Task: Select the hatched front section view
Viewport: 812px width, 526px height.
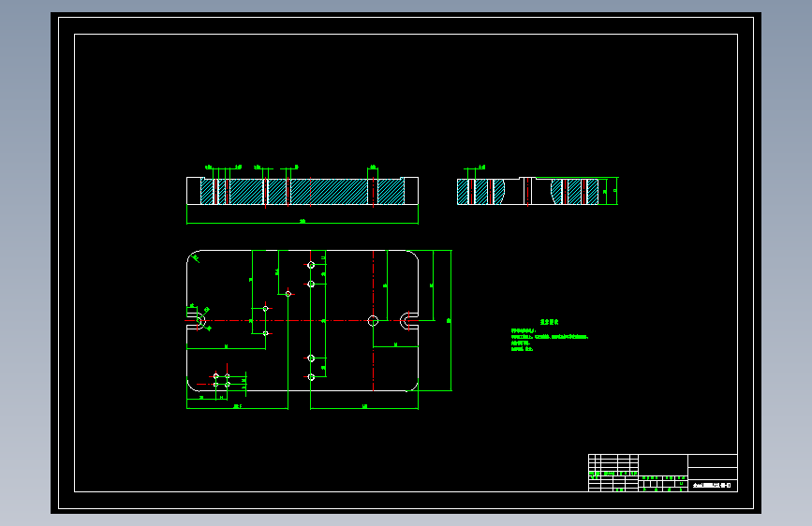Action: (303, 191)
